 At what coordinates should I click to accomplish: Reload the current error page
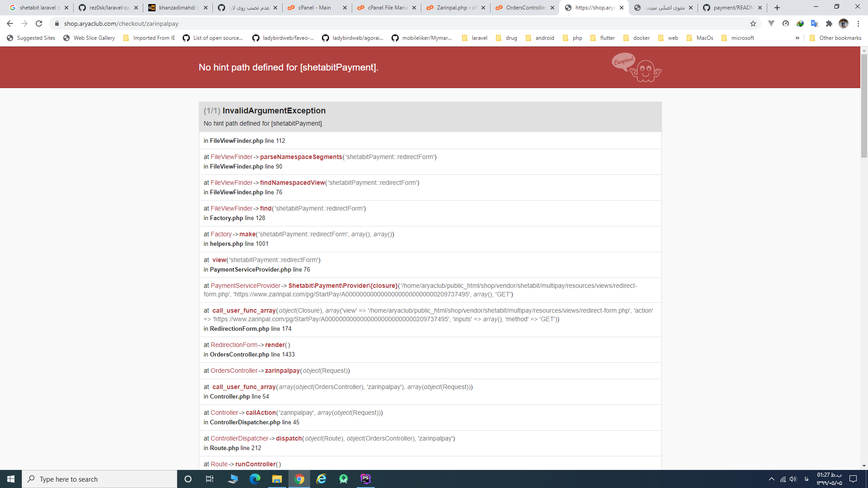[x=39, y=23]
